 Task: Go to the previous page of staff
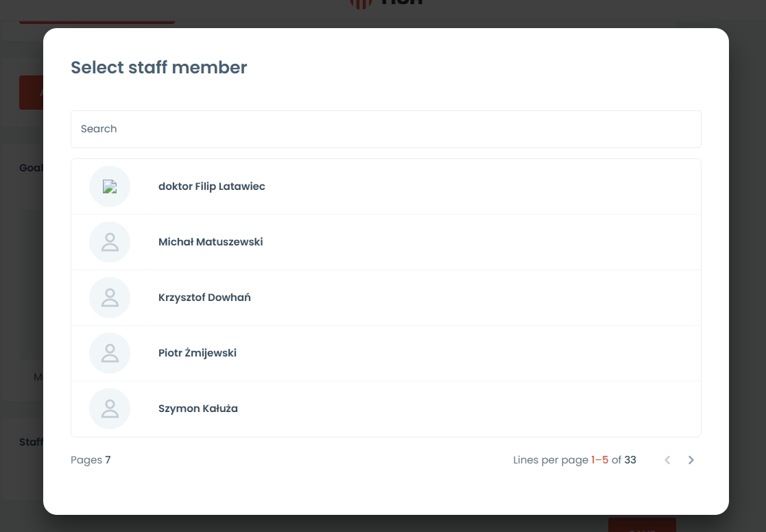pos(667,460)
